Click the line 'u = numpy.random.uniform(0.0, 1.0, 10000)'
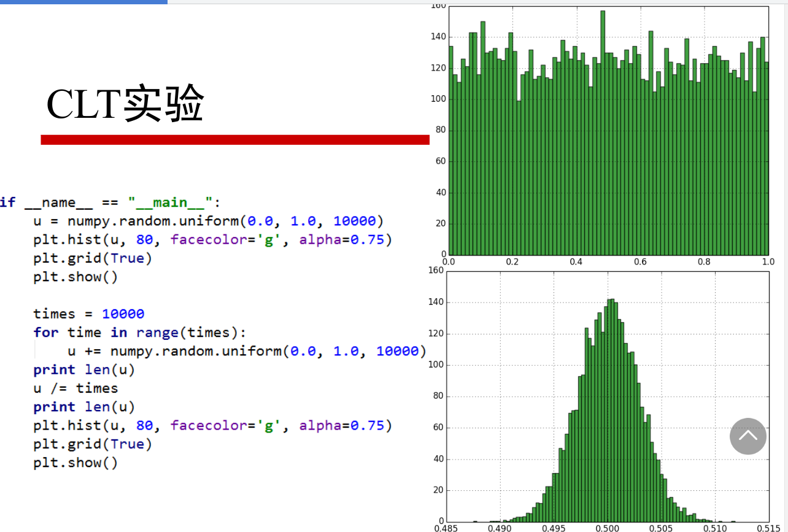Screen dimensions: 788x532 click(x=209, y=221)
